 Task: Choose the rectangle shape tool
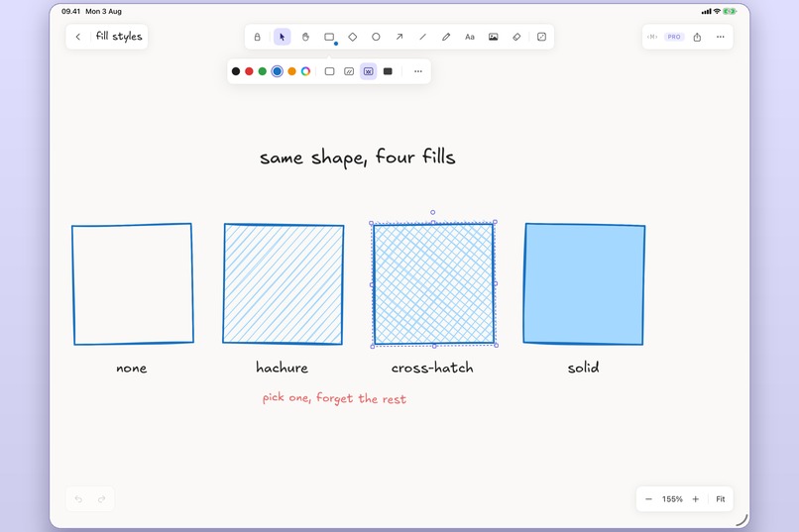[x=329, y=37]
